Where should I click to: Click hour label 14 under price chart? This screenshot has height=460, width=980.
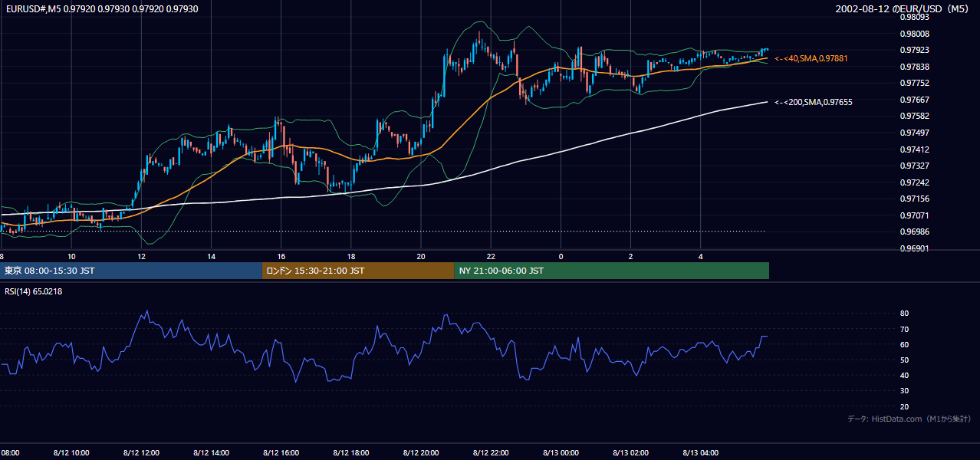[211, 256]
